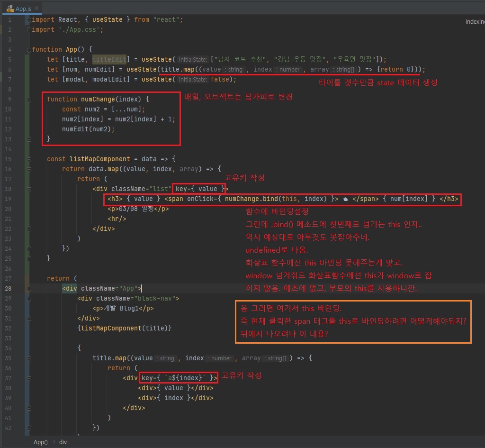Click the numEdit(num2) call on line 12
Screen dimensions: 485x448
pos(88,129)
